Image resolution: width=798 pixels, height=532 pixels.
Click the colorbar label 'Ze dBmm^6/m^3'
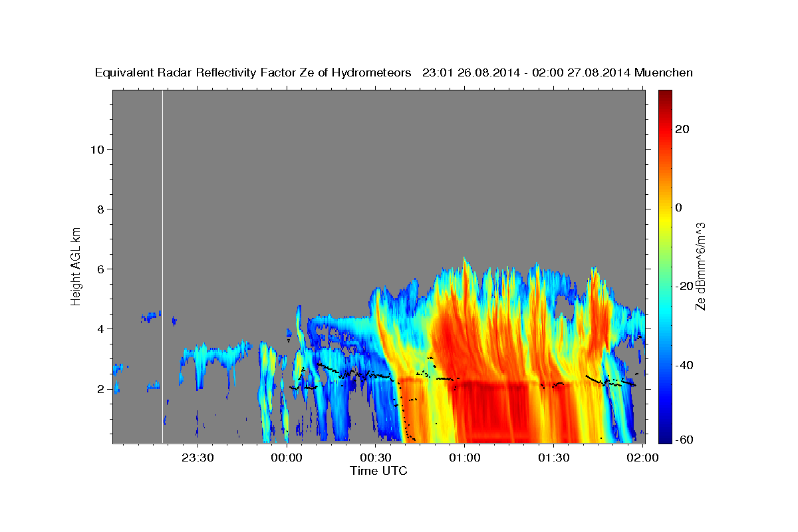click(700, 266)
